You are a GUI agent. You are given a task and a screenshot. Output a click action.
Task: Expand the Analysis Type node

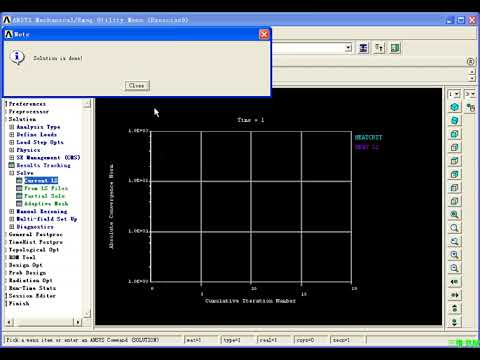[x=12, y=127]
